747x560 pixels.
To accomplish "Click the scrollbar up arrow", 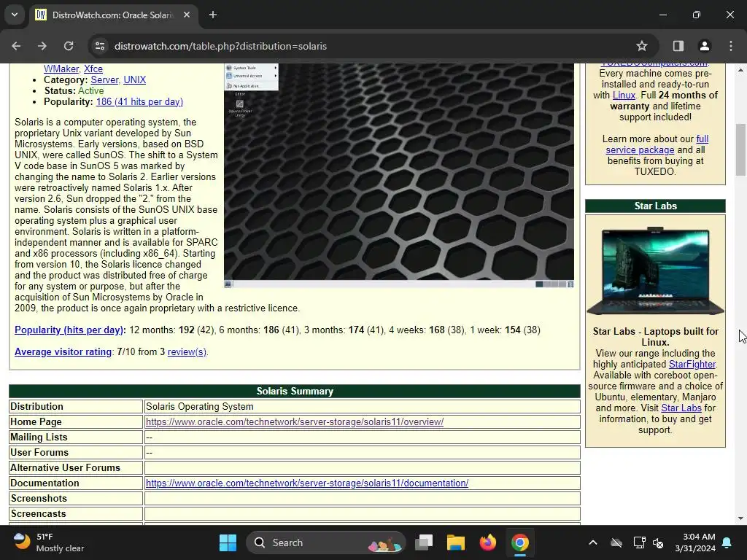I will coord(741,70).
